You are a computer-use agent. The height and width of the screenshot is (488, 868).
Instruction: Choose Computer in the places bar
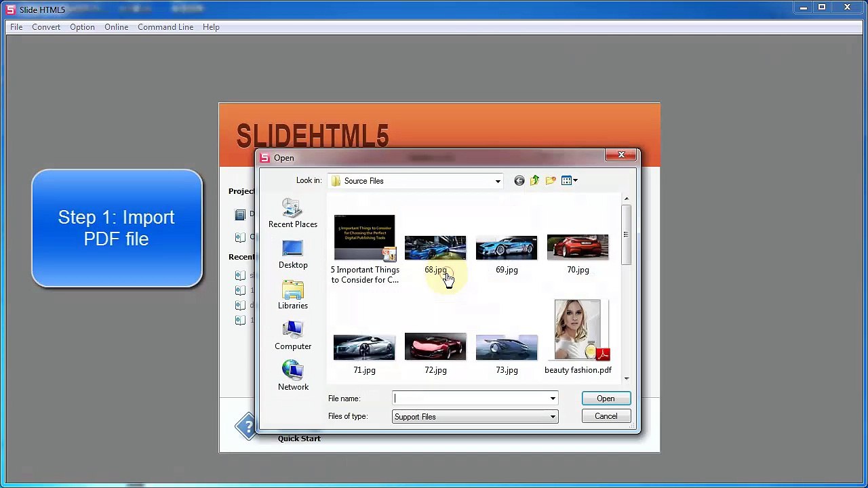(292, 335)
